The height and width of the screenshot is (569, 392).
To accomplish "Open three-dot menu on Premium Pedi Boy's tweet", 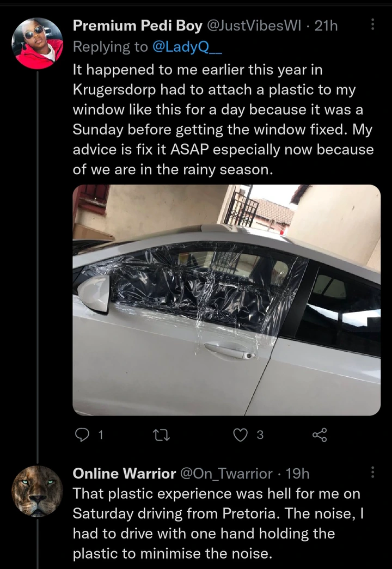I will pos(372,25).
